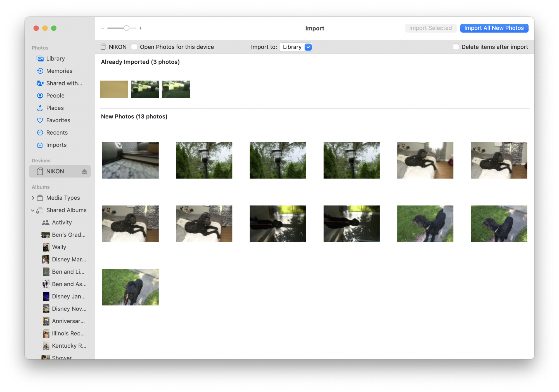Click the Shared Albums label

click(66, 210)
